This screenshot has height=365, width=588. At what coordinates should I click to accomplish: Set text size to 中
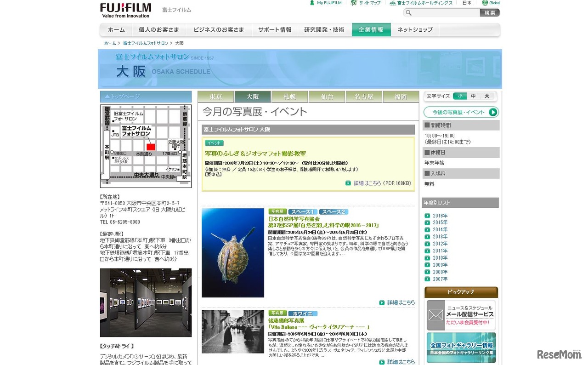click(x=473, y=96)
